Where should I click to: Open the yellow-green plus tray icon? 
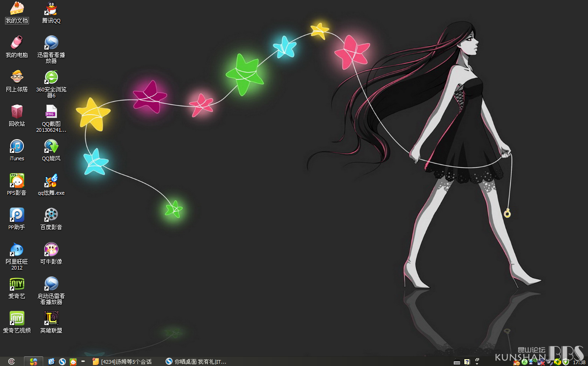point(557,362)
